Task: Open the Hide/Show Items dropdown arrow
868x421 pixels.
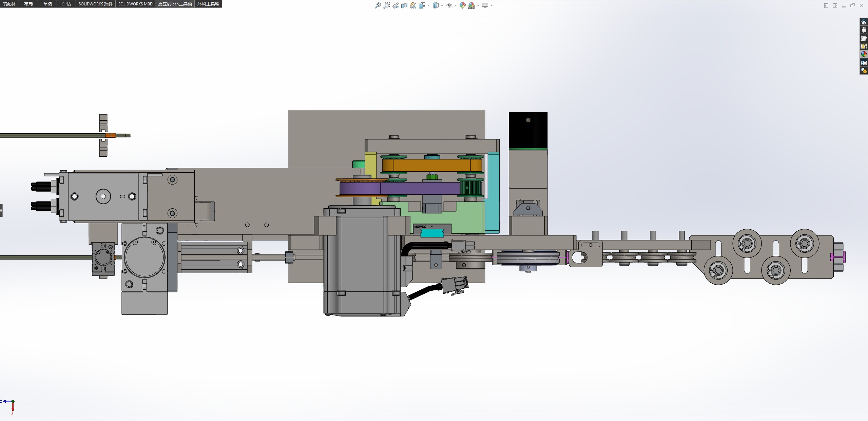Action: point(455,6)
